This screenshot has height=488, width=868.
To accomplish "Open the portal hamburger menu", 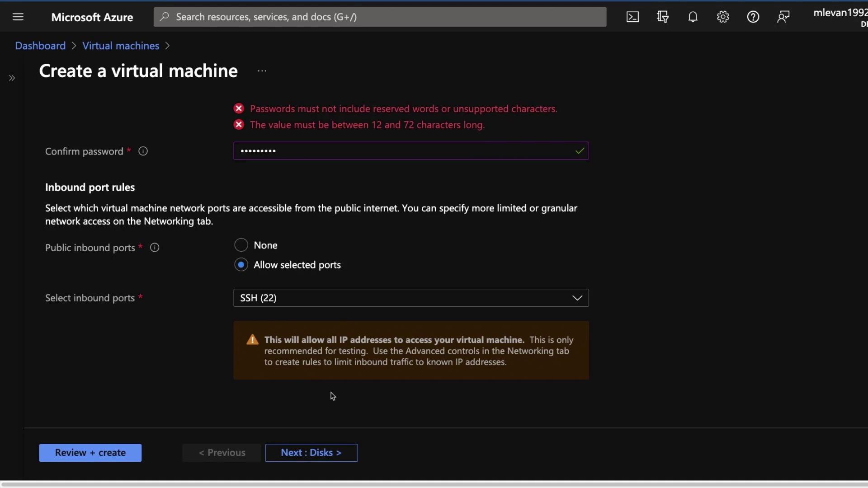I will tap(18, 17).
